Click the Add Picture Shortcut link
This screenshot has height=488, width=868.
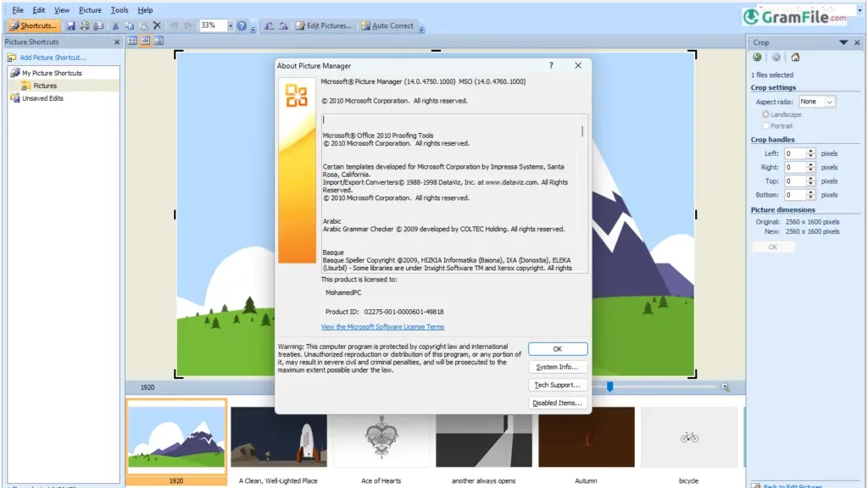(53, 58)
